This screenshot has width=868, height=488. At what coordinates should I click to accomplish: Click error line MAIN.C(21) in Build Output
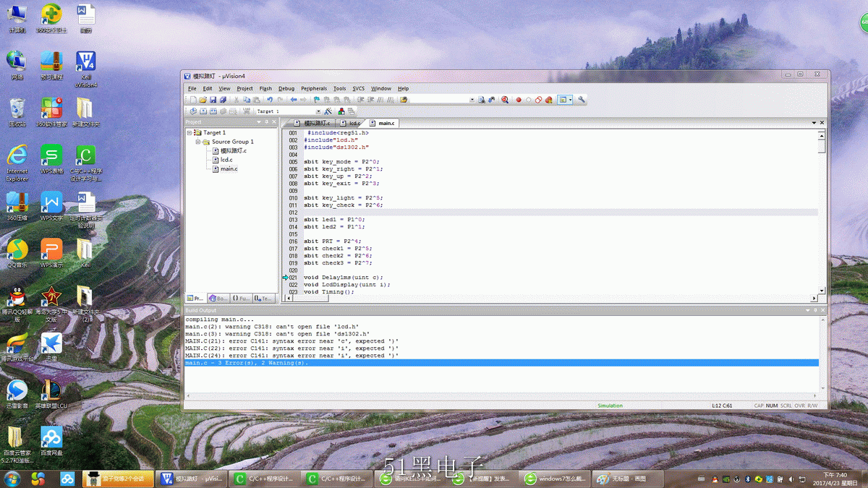292,341
